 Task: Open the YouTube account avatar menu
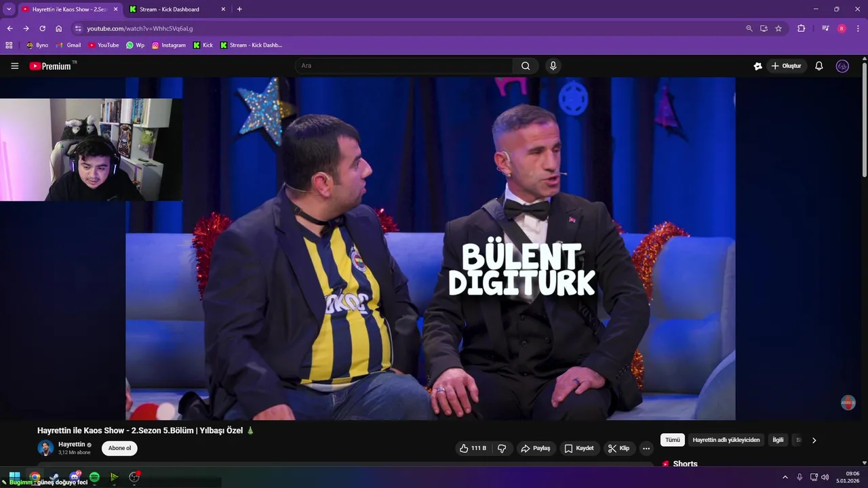pos(842,66)
